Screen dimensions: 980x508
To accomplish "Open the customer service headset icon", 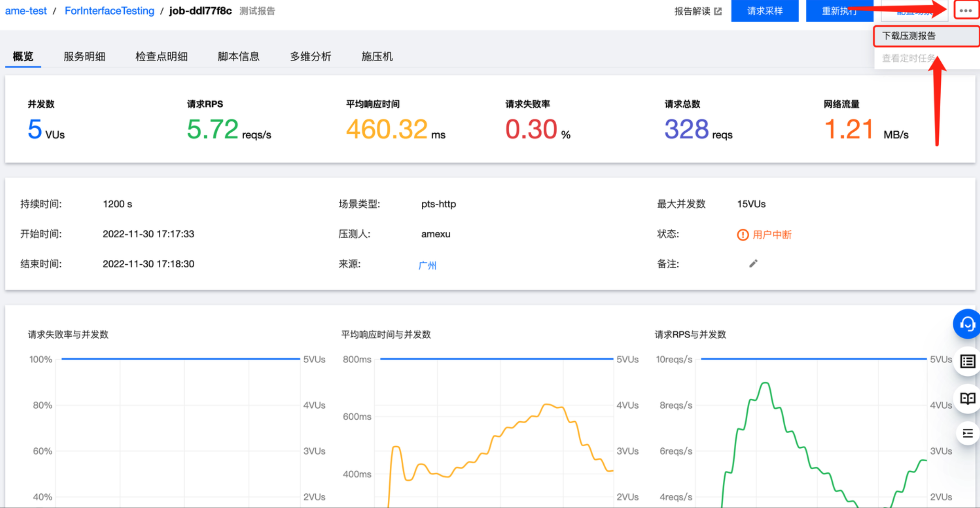I will tap(967, 324).
